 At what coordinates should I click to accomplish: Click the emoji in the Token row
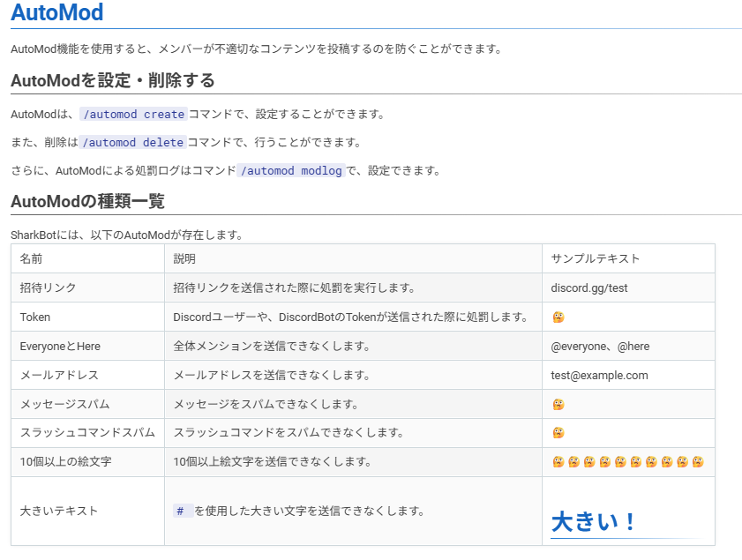tap(558, 317)
